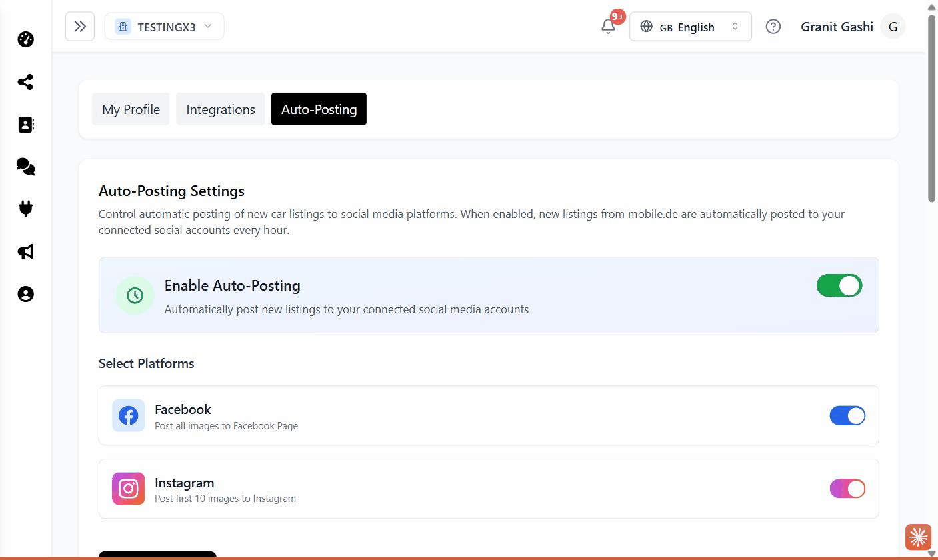Open the contacts address book sidebar icon
The width and height of the screenshot is (938, 560).
click(x=25, y=125)
